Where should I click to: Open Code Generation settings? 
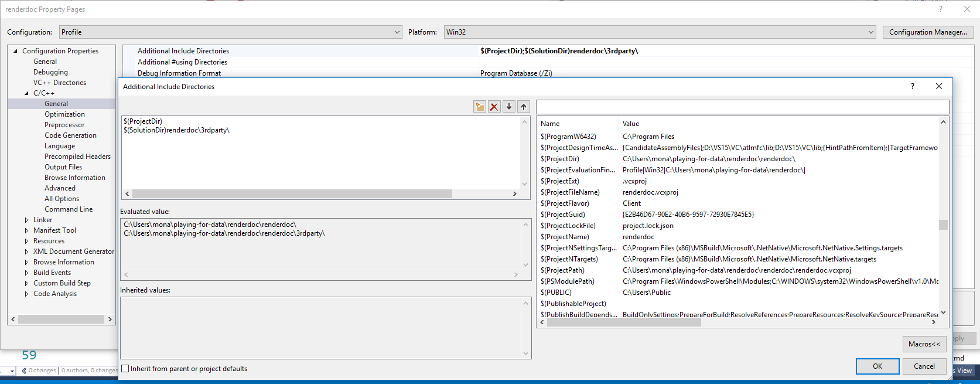[70, 135]
